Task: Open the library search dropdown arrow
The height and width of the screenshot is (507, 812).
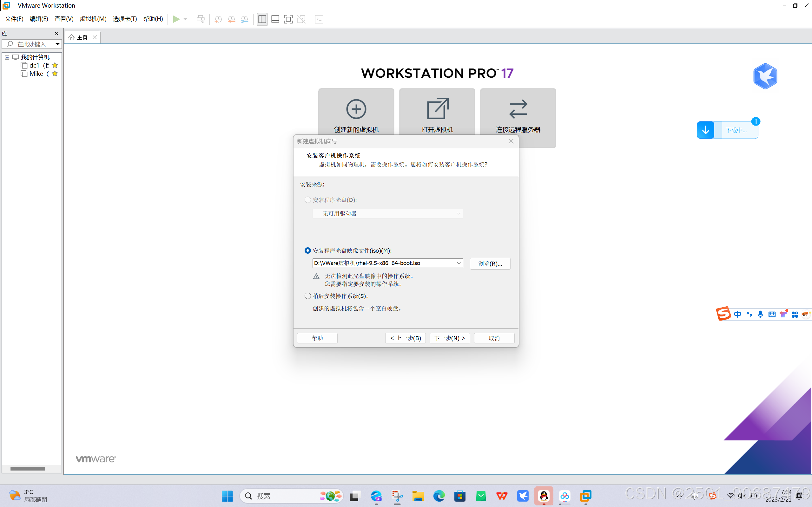Action: tap(57, 44)
